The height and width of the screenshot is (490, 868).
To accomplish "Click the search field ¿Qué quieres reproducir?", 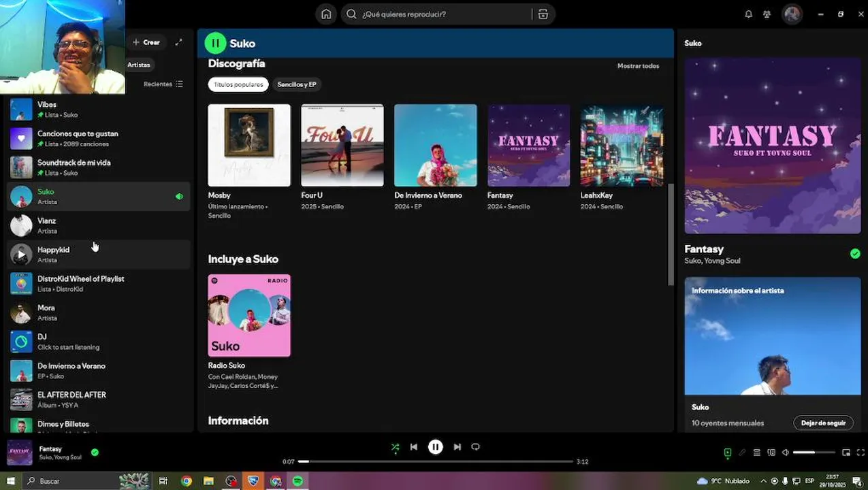I will (439, 14).
